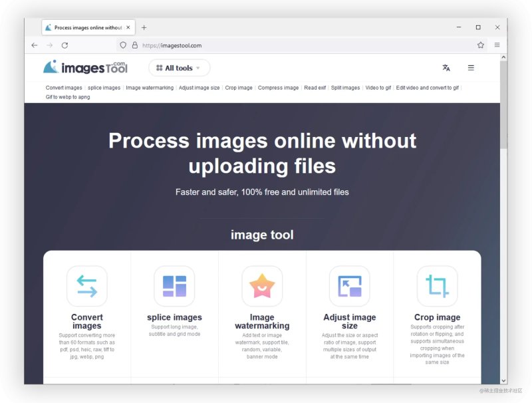
Task: Go back with browser back arrow
Action: pos(35,45)
